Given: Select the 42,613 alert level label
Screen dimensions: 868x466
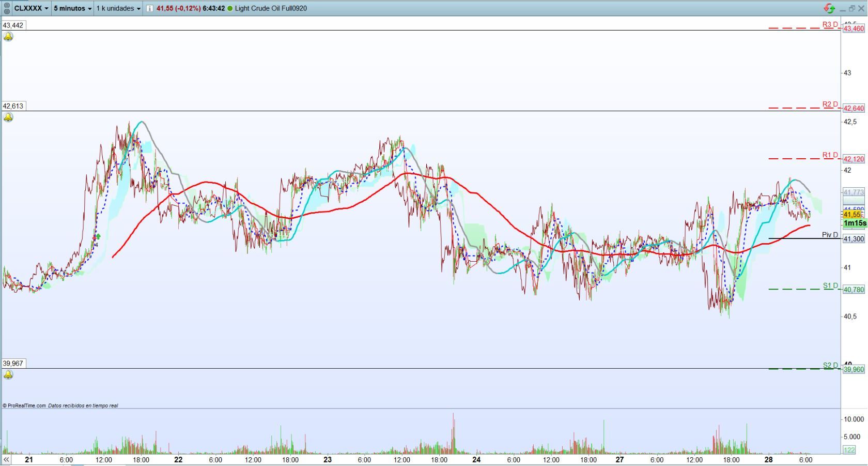Looking at the screenshot, I should (13, 106).
